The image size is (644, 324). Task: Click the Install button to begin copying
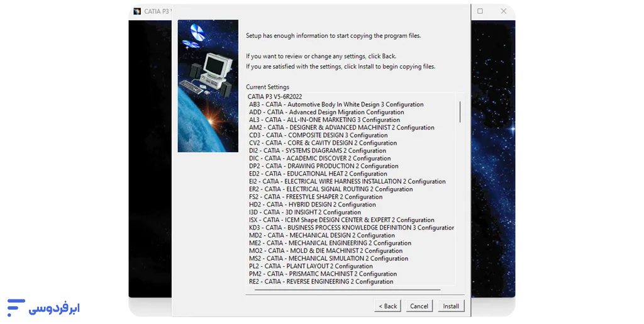[x=450, y=306]
